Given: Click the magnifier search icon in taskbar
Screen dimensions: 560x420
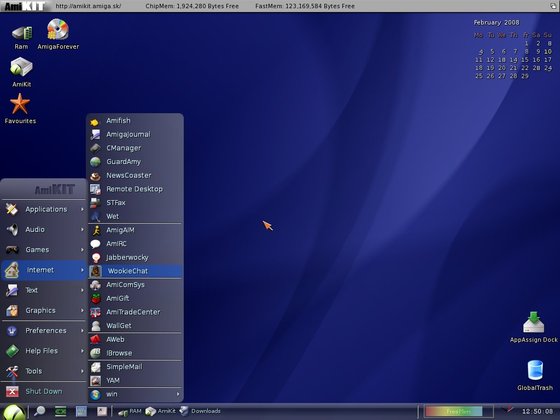Looking at the screenshot, I should 39,411.
